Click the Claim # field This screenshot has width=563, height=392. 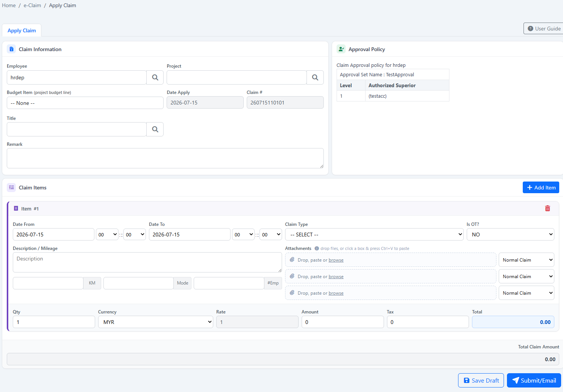point(285,103)
